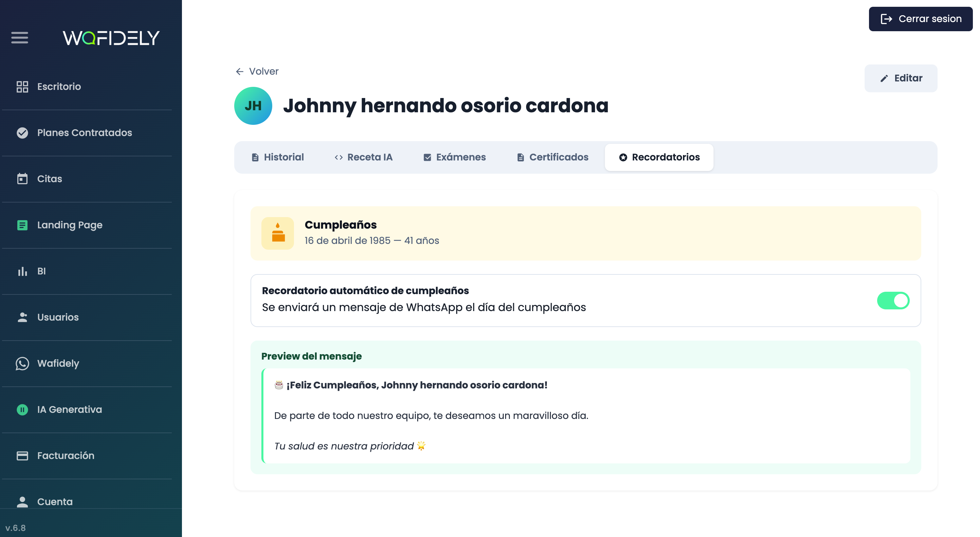This screenshot has width=980, height=537.
Task: Click the pencil icon in Editar
Action: [x=884, y=78]
